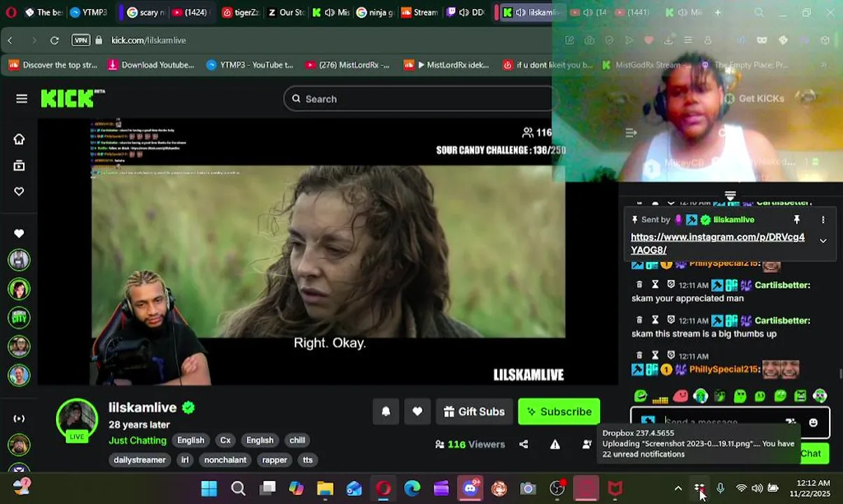Delete 'skam your appreciated man' message
Viewport: 843px width, 504px height.
click(639, 285)
